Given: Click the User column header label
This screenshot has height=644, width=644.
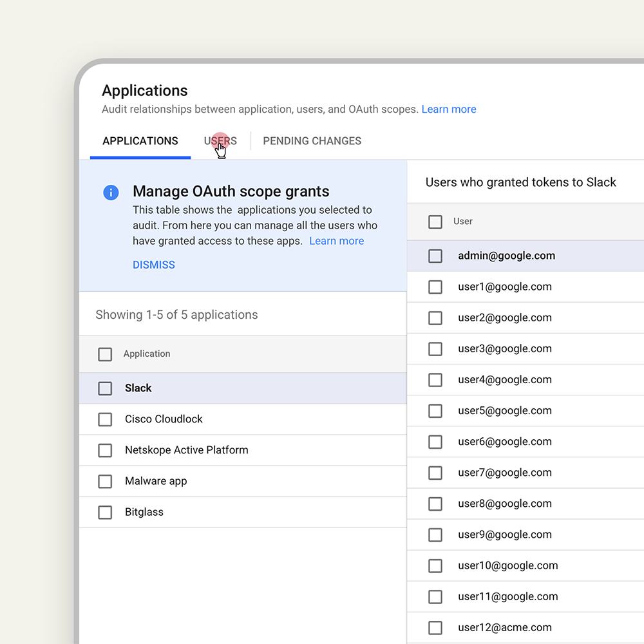Looking at the screenshot, I should 463,222.
